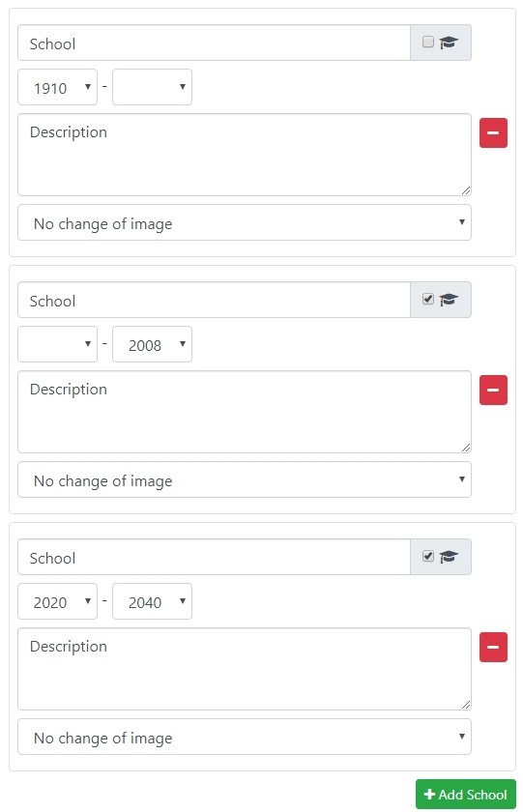Click the plus icon on Add School
Screen dimensions: 523x812
coord(429,794)
